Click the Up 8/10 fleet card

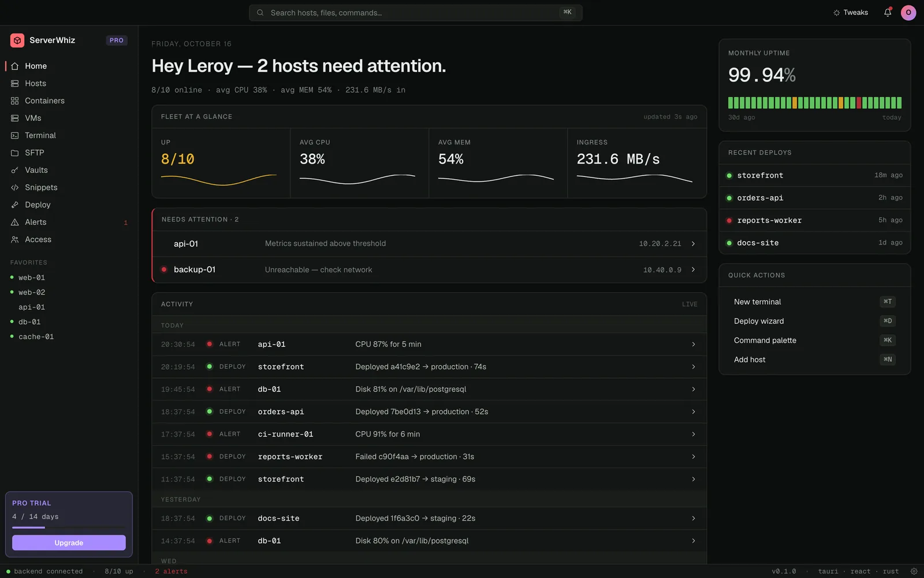pyautogui.click(x=221, y=163)
